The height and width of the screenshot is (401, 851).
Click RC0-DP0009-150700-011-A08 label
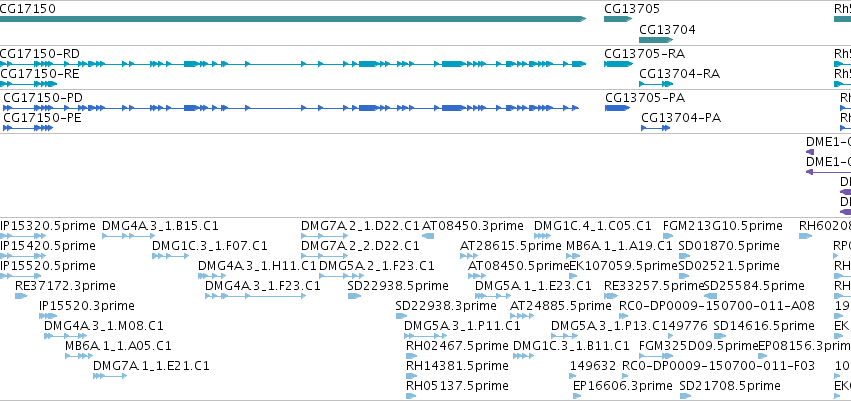coord(717,306)
